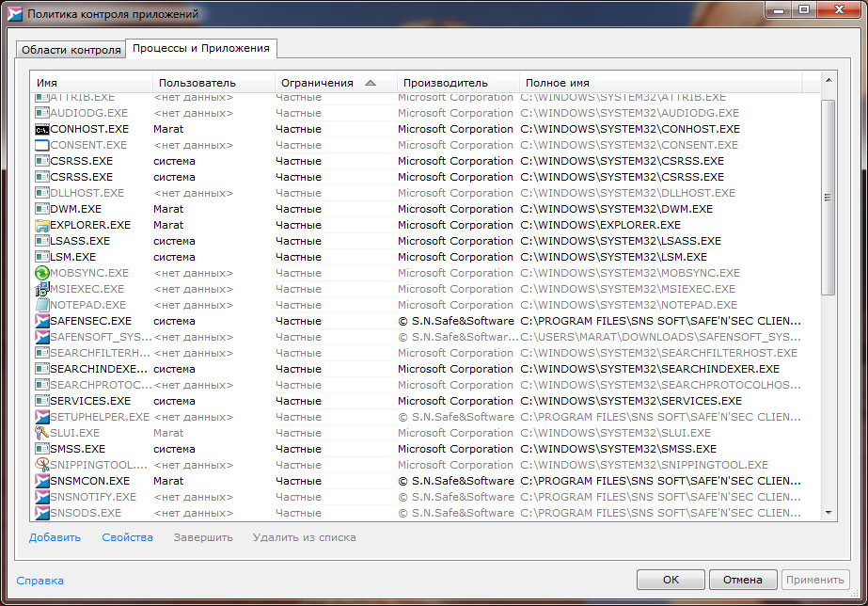Click the application icon in title bar
The image size is (868, 606).
(x=14, y=14)
